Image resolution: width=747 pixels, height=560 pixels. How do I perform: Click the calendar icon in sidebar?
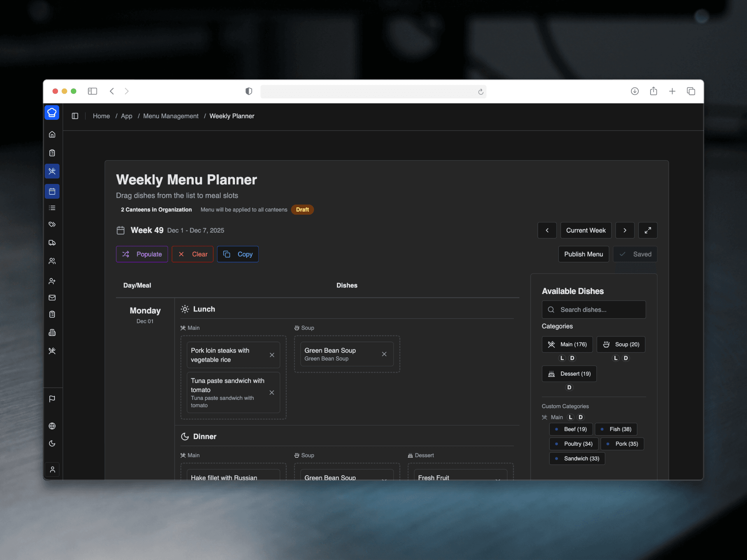click(x=52, y=191)
